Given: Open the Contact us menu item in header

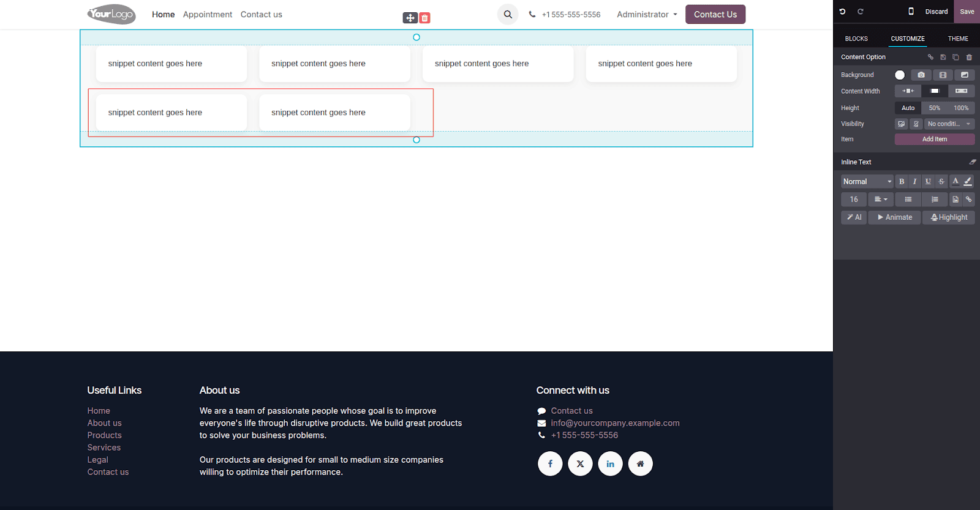Looking at the screenshot, I should tap(262, 14).
